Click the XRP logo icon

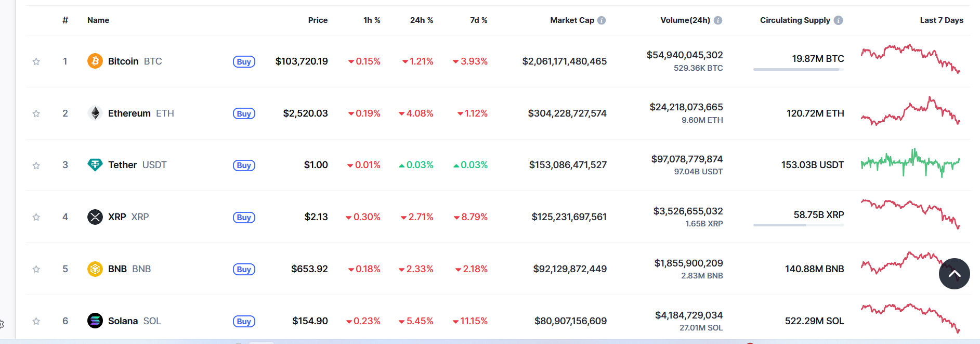coord(95,216)
